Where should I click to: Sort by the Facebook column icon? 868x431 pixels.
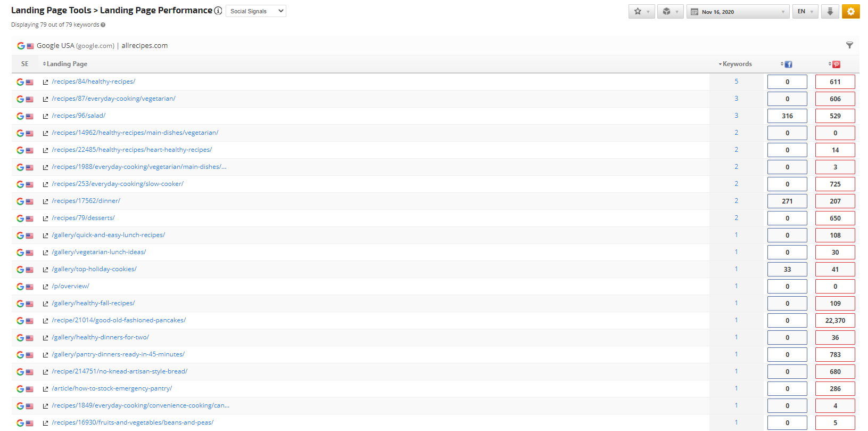pyautogui.click(x=788, y=64)
